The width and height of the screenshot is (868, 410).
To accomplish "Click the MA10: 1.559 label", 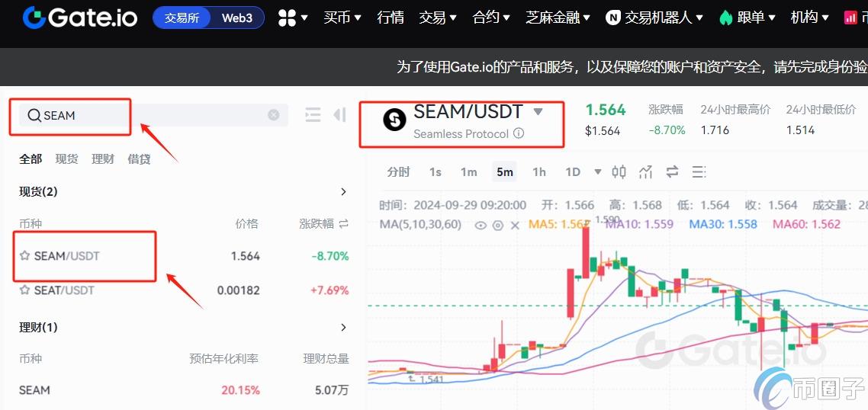I will pyautogui.click(x=639, y=224).
